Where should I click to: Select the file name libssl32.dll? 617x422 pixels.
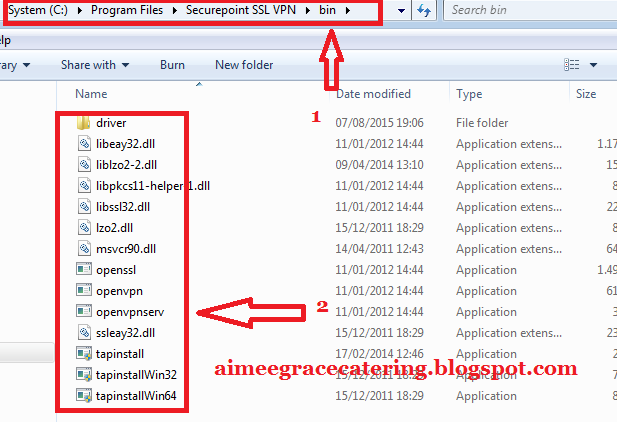click(123, 207)
